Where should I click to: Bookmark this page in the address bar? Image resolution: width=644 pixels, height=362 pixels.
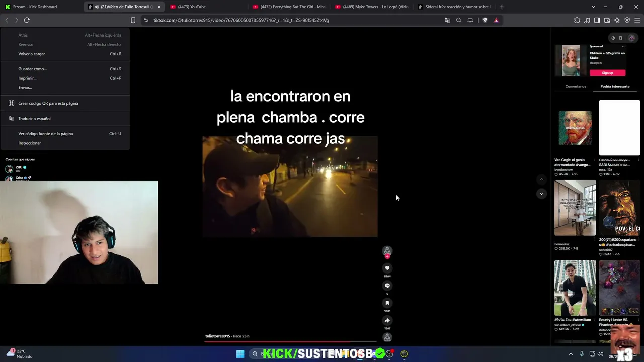point(133,20)
